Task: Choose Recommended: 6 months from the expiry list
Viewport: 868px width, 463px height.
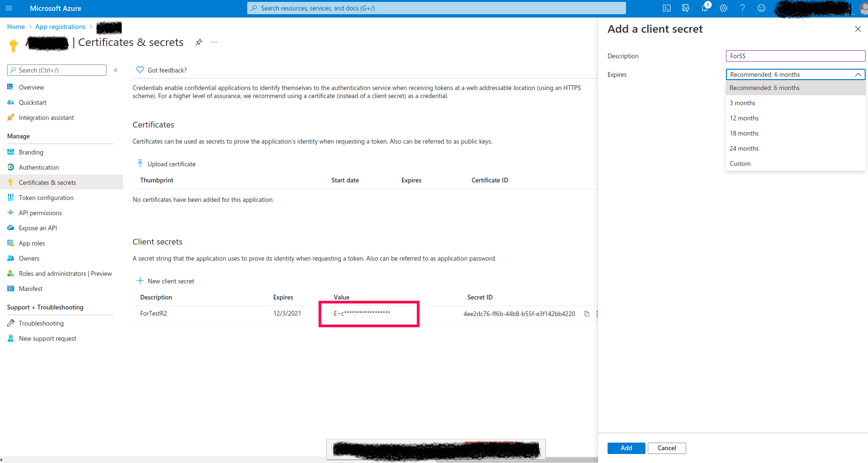Action: [796, 88]
